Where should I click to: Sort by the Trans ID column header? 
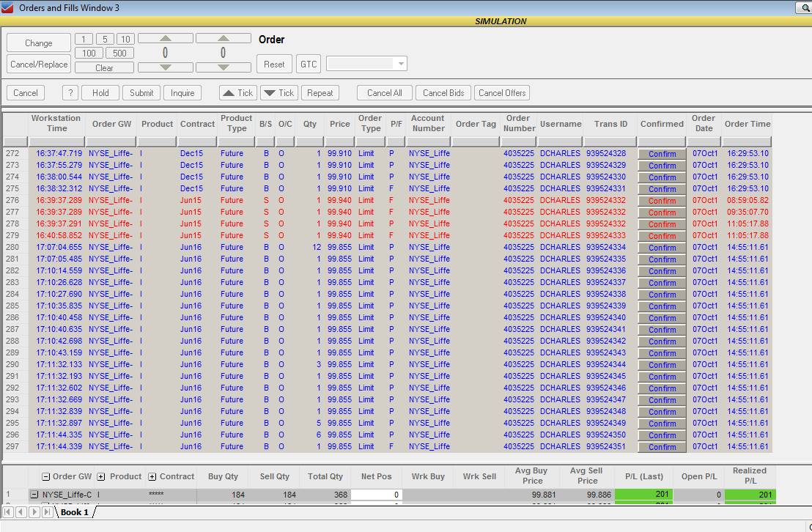pos(610,124)
